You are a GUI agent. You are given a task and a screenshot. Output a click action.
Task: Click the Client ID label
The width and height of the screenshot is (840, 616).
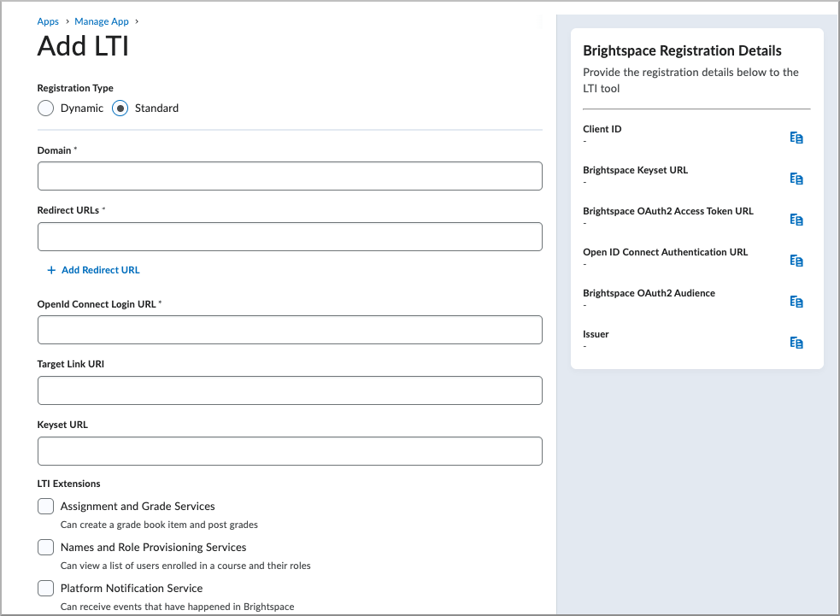tap(602, 129)
